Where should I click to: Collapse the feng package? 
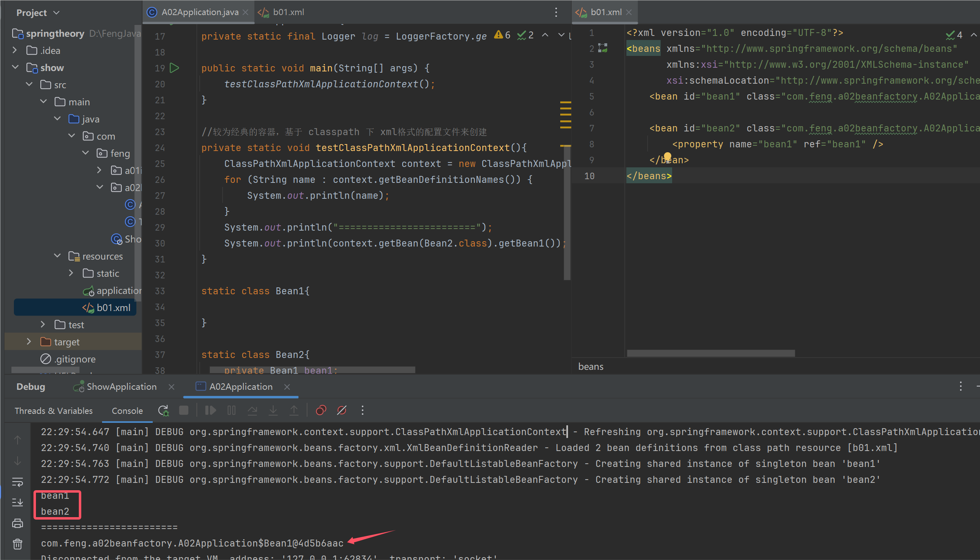pos(86,153)
